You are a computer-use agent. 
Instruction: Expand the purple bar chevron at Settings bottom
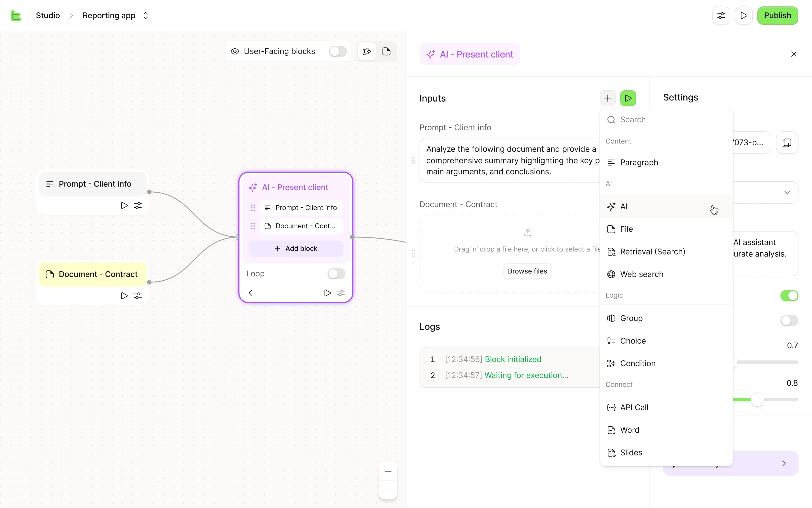point(784,464)
